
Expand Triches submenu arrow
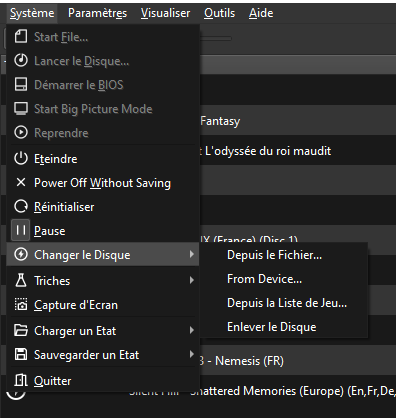click(x=192, y=280)
